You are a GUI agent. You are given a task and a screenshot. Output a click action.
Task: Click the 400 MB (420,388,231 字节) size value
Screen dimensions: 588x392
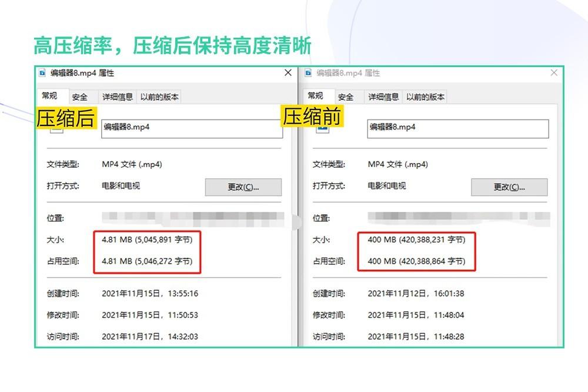(x=416, y=240)
